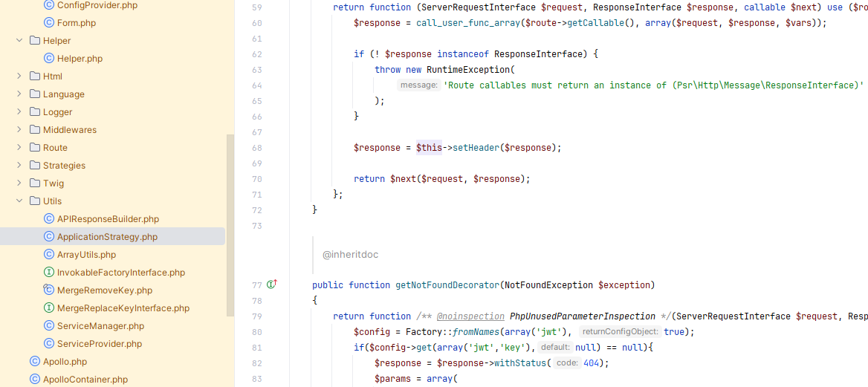This screenshot has height=387, width=868.
Task: Click line number 68 in the gutter
Action: 256,148
